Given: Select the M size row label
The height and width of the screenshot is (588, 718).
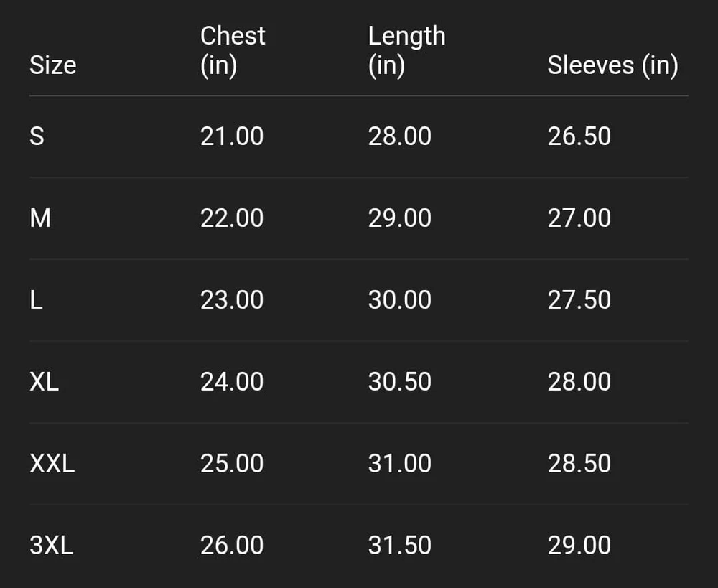Looking at the screenshot, I should (x=40, y=218).
